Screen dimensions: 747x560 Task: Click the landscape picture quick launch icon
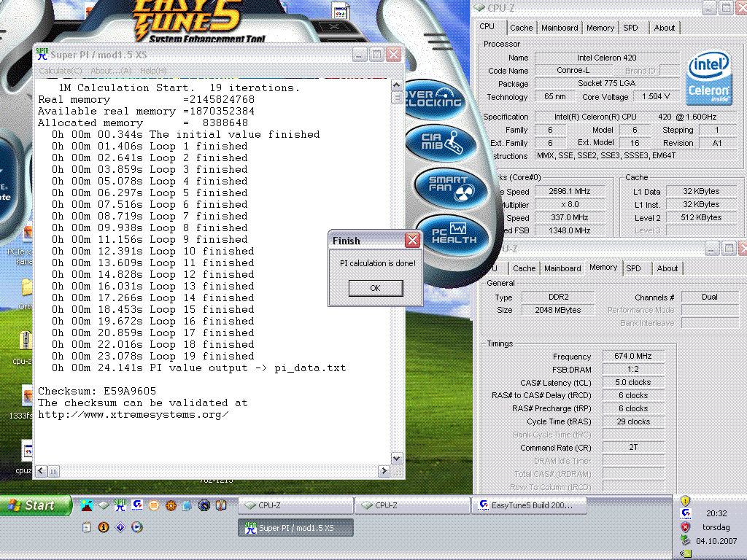87,505
